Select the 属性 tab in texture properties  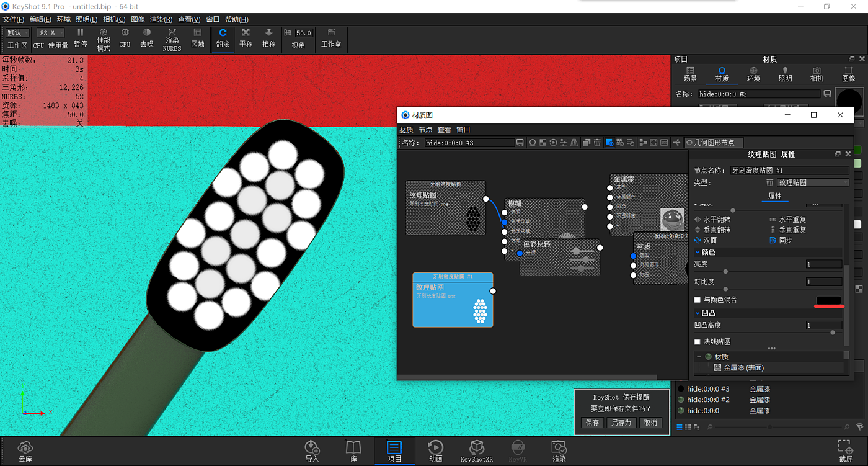point(775,196)
